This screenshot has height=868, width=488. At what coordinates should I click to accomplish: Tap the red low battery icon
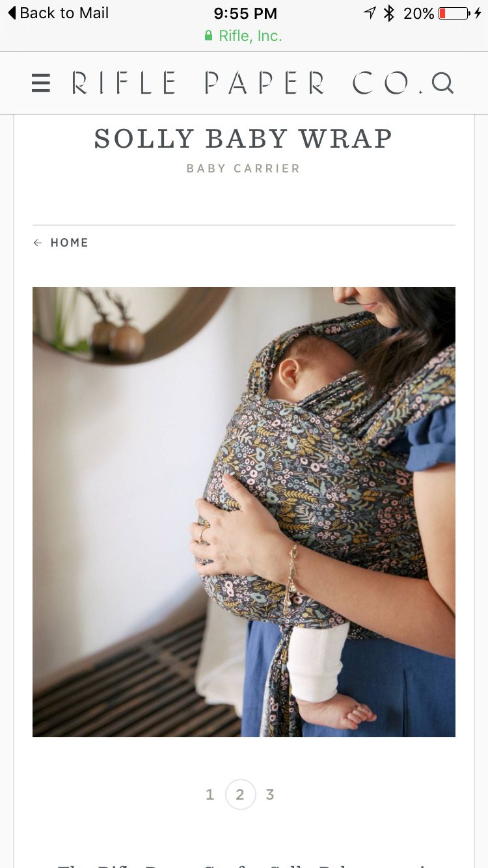point(454,13)
